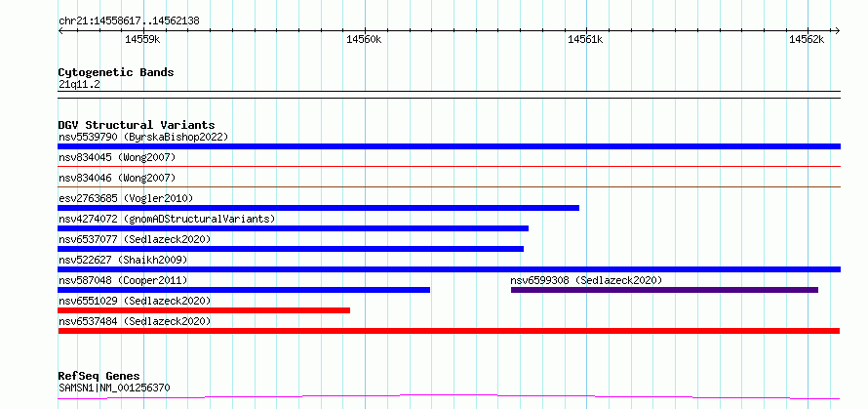The height and width of the screenshot is (409, 868).
Task: Click the magenta SAMSN1 transcript line
Action: click(449, 397)
